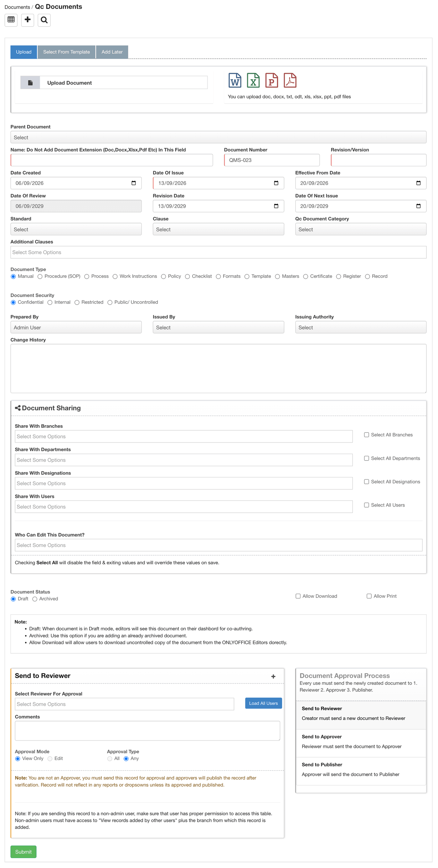Image resolution: width=438 pixels, height=868 pixels.
Task: Open the search magnifier icon
Action: pos(44,20)
